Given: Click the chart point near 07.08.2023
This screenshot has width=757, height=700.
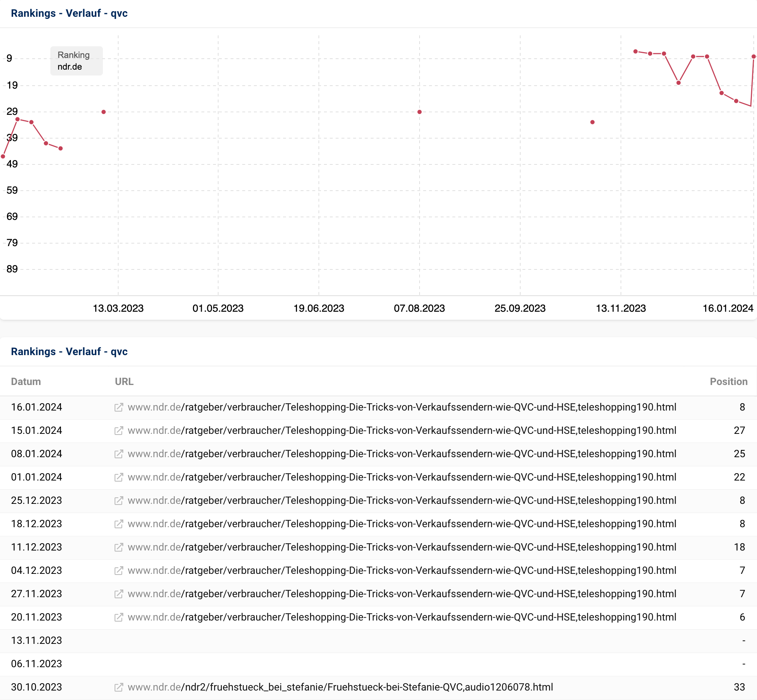Looking at the screenshot, I should click(x=420, y=112).
